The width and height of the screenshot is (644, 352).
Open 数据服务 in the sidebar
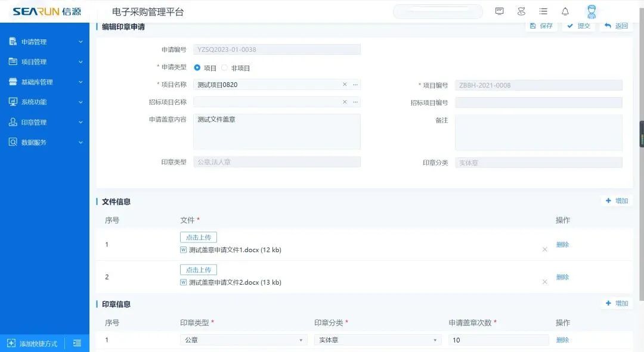tap(45, 142)
